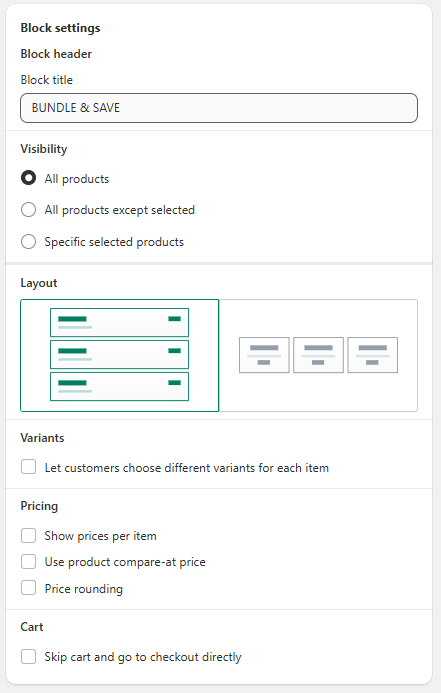Select the vertical stacked layout option

pyautogui.click(x=119, y=355)
